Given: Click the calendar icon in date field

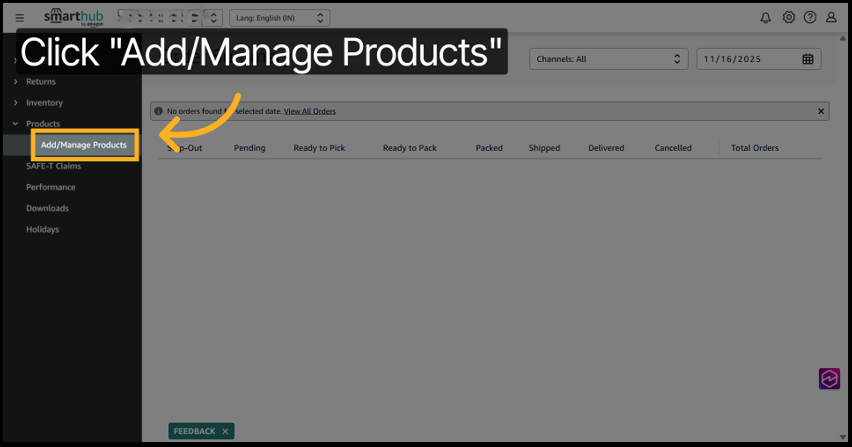Looking at the screenshot, I should (808, 59).
